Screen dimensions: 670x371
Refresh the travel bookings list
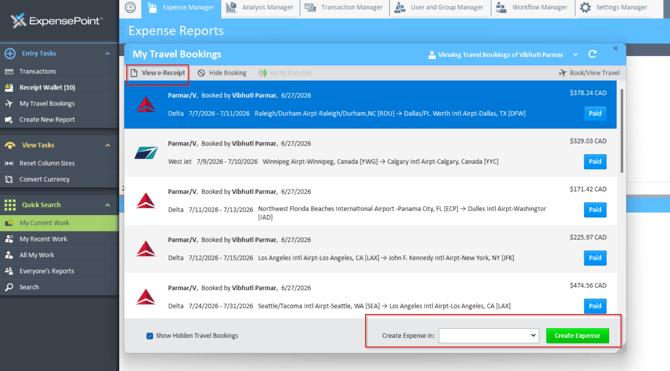592,54
